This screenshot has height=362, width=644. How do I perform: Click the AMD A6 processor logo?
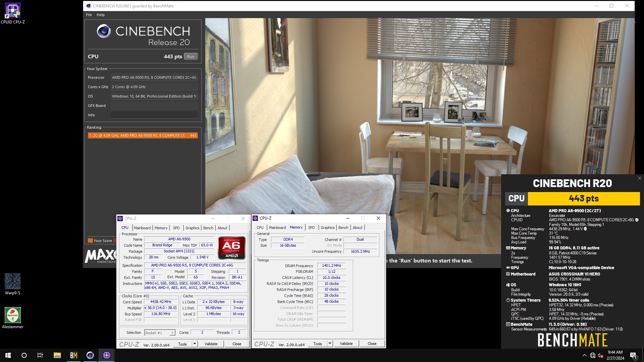(231, 248)
